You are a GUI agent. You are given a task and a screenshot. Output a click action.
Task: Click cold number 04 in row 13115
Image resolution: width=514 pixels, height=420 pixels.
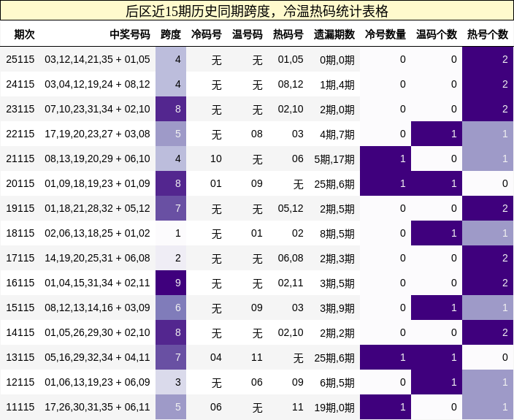click(216, 357)
